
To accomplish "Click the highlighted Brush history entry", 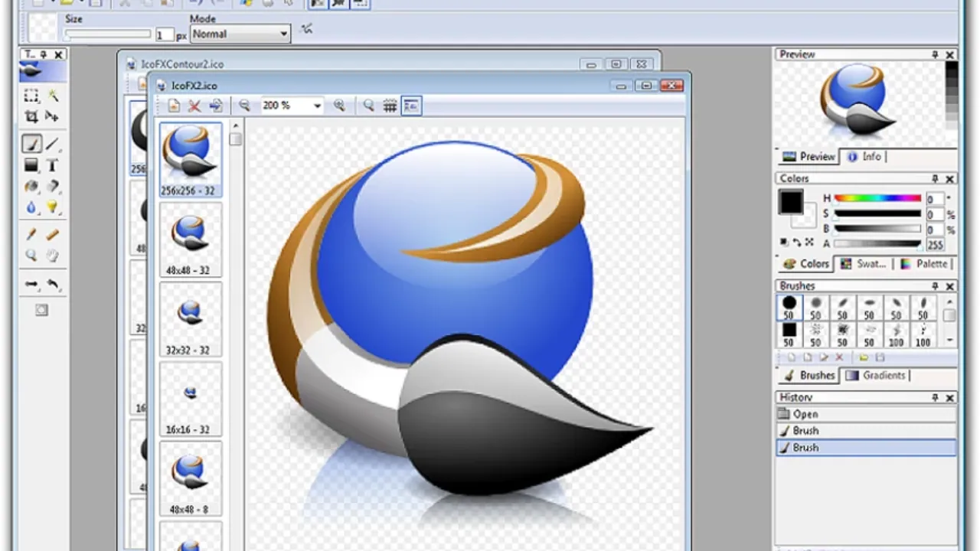I will click(866, 448).
